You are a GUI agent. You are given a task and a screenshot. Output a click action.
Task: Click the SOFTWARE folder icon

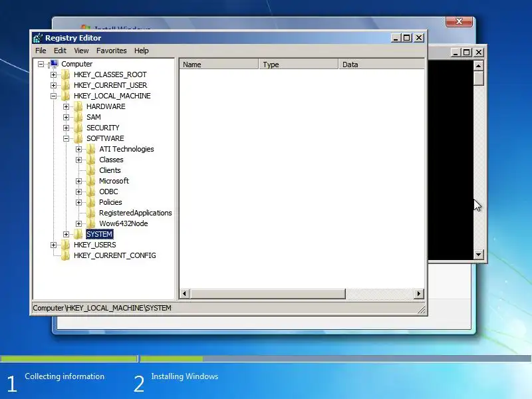(78, 138)
